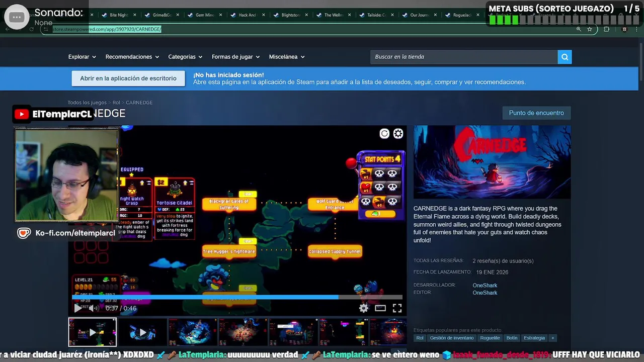Seek on the blue trailer progress bar
The image size is (644, 362).
coord(237,297)
